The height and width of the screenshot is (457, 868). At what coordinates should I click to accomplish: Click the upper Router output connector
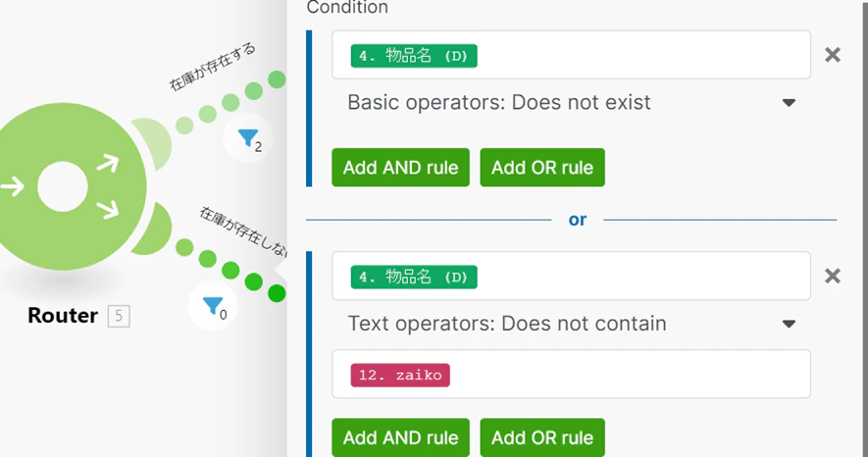pyautogui.click(x=153, y=143)
